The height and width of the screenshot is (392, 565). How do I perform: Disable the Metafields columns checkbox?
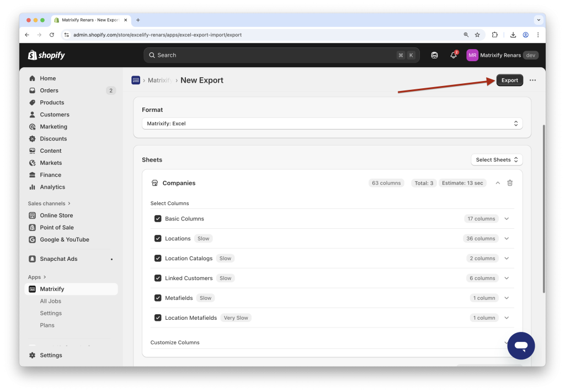[x=158, y=298]
